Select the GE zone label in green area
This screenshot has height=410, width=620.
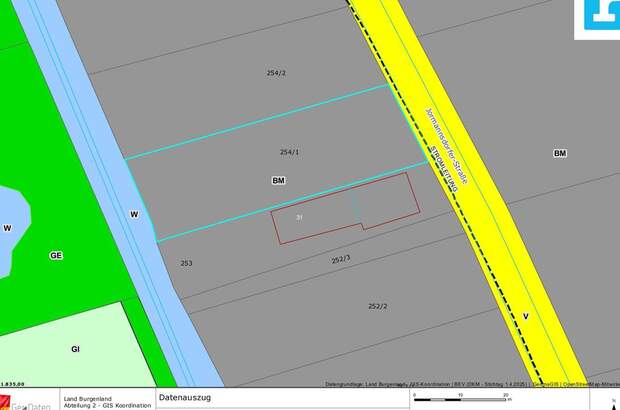(x=56, y=255)
